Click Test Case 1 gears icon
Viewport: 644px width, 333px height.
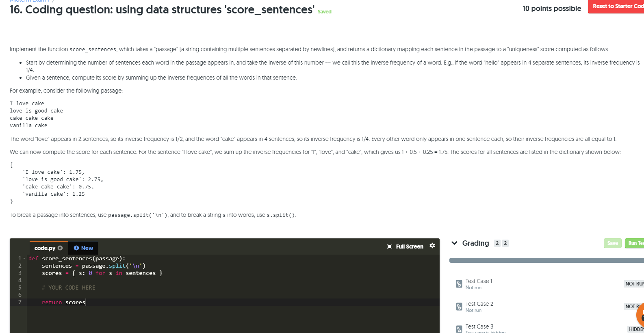click(459, 284)
